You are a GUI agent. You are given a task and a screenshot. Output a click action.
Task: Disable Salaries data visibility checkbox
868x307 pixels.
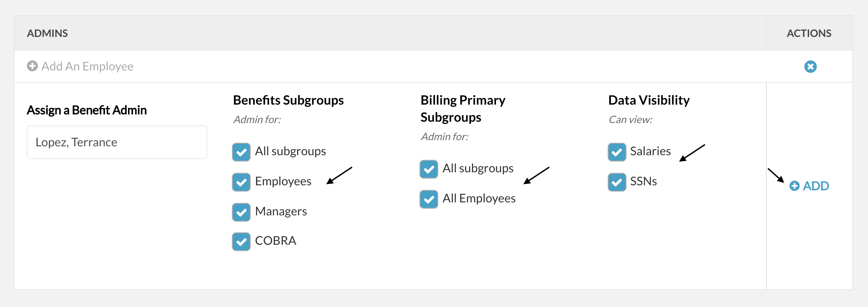617,152
